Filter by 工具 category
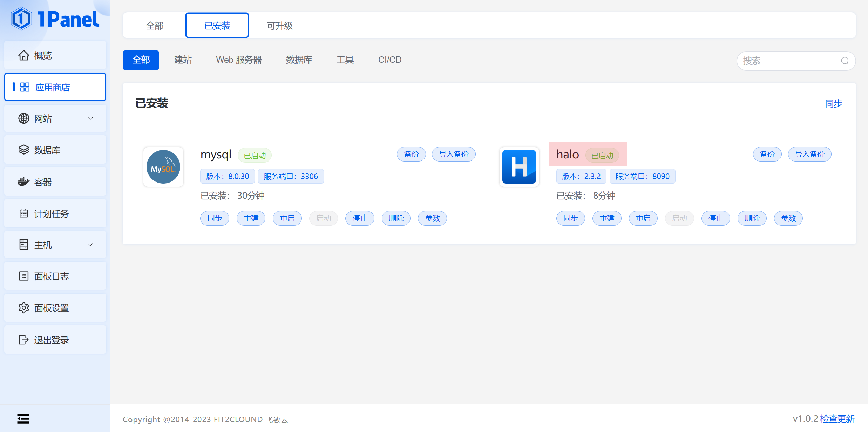Screen dimensions: 868x432 (345, 60)
